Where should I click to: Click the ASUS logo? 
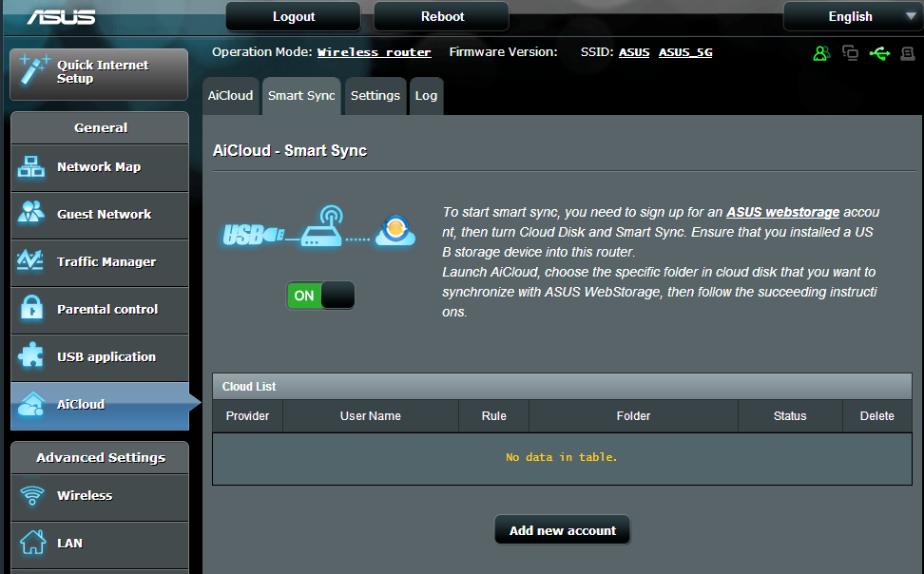(61, 16)
